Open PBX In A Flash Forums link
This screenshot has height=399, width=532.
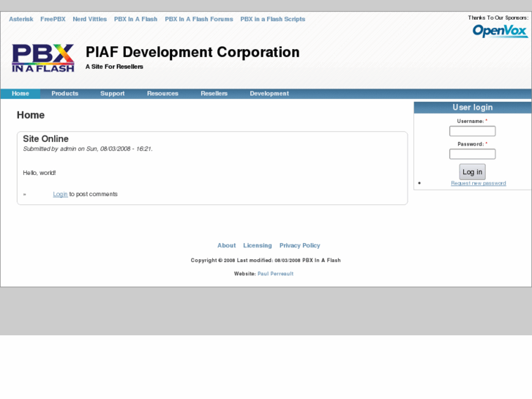[x=199, y=19]
